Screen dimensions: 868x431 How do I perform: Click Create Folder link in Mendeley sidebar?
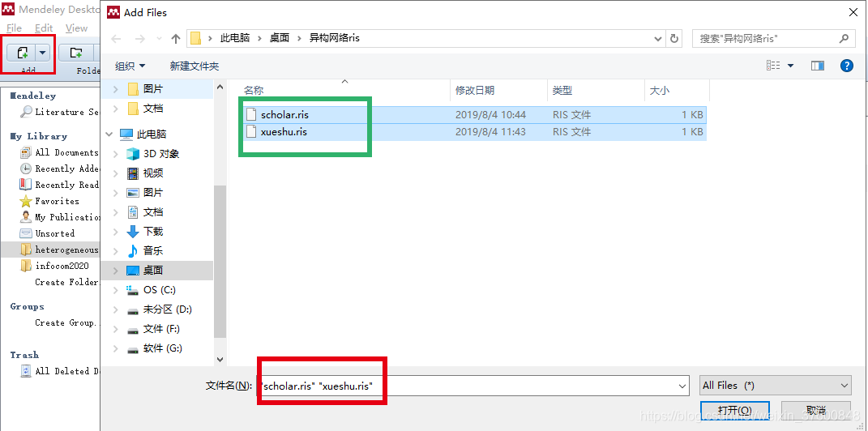coord(66,282)
